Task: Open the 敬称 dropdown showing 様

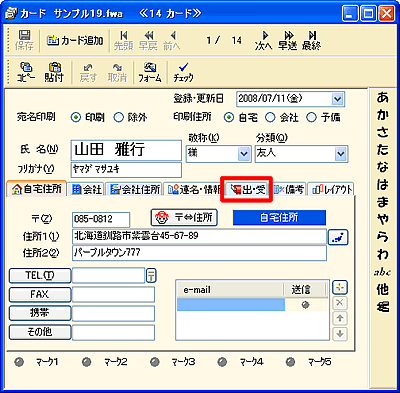Action: tap(244, 154)
